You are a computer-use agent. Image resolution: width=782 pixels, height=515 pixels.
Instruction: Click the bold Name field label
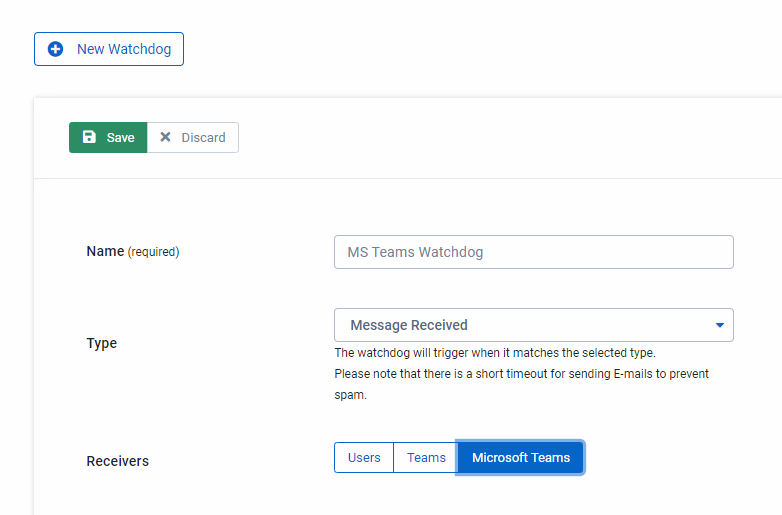tap(105, 251)
